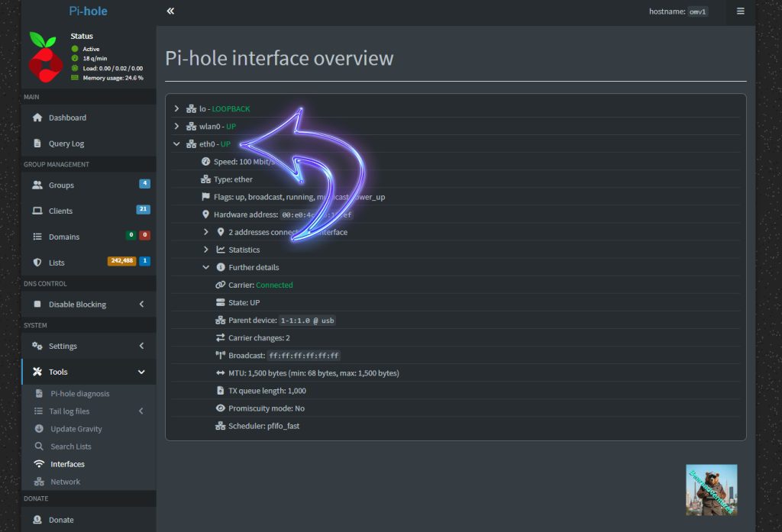Image resolution: width=782 pixels, height=532 pixels.
Task: Collapse the sidebar with double-chevron icon
Action: click(x=170, y=11)
